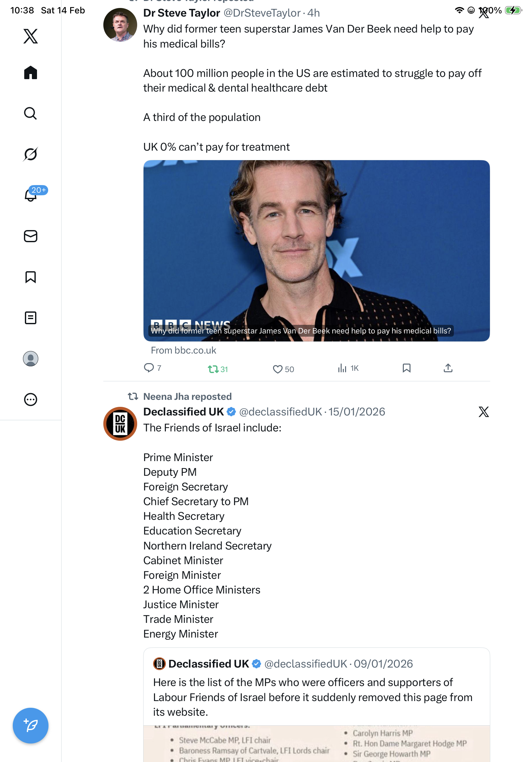The height and width of the screenshot is (762, 532).
Task: Open the BBC News article image card
Action: 316,250
